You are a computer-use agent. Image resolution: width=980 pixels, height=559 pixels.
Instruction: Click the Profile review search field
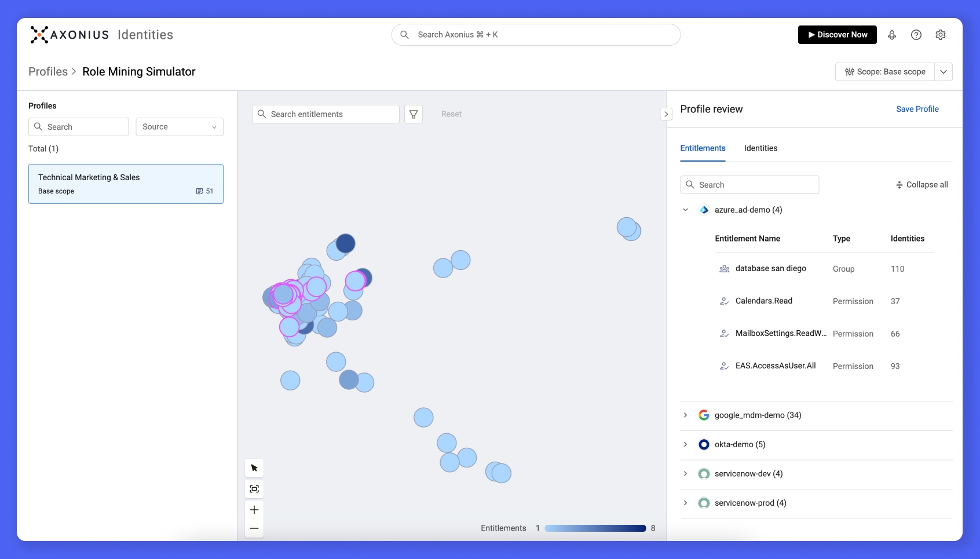pyautogui.click(x=749, y=185)
